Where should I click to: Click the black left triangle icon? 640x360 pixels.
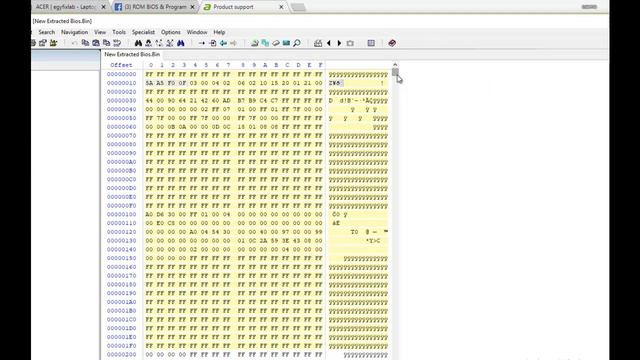[x=329, y=43]
